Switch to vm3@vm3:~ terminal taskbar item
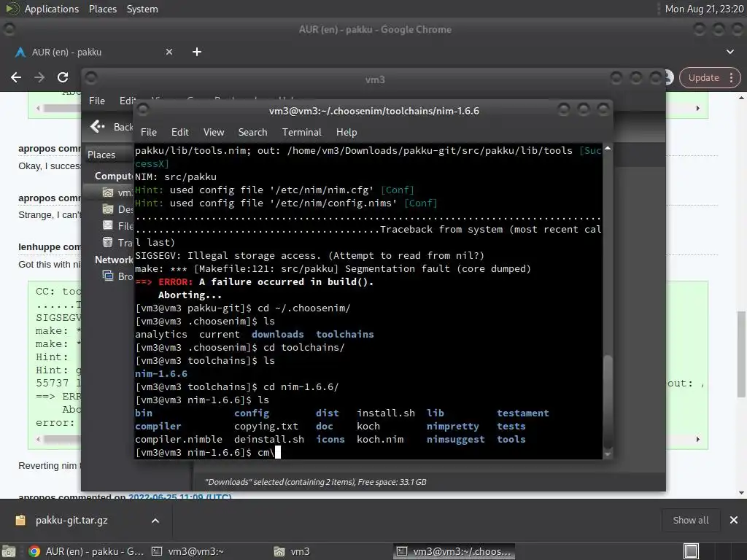 (187, 551)
